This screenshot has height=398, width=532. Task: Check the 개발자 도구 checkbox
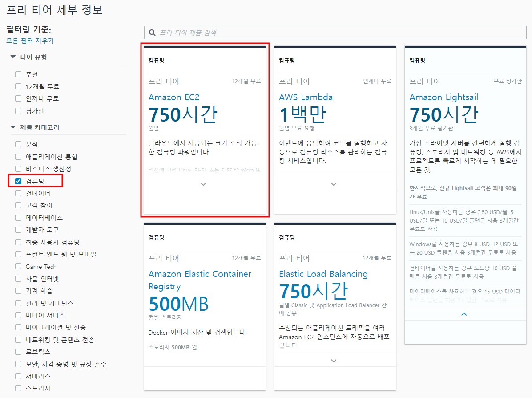click(18, 230)
